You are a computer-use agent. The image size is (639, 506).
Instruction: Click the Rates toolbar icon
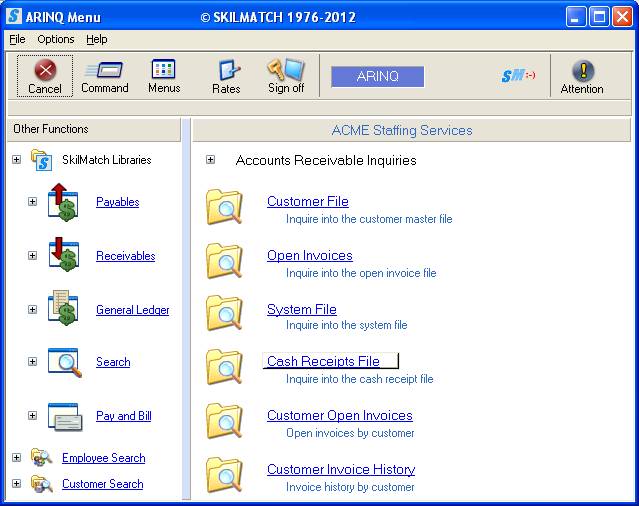pyautogui.click(x=229, y=70)
